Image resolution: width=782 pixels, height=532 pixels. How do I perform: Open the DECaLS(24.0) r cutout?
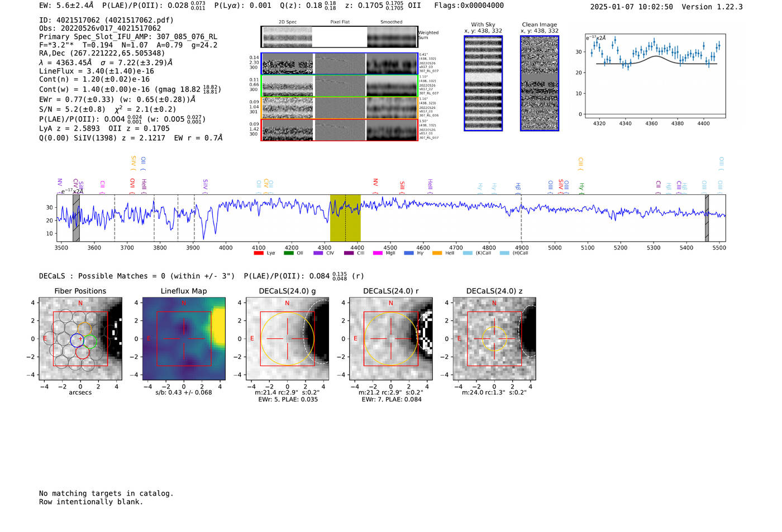click(x=391, y=338)
